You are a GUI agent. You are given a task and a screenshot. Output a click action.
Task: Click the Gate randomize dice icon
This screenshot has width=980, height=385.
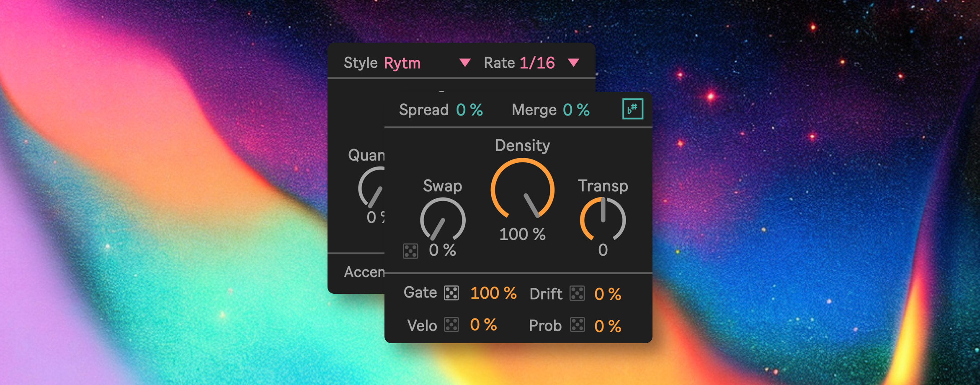click(x=451, y=293)
